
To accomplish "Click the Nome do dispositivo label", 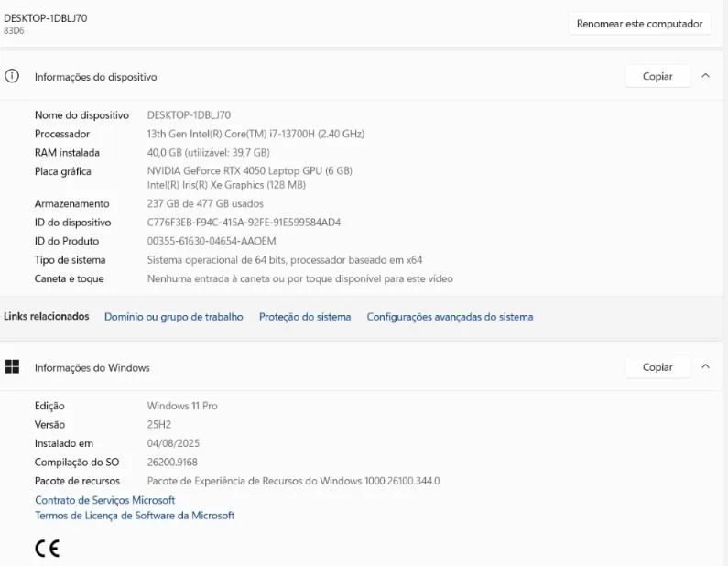I will [x=81, y=115].
